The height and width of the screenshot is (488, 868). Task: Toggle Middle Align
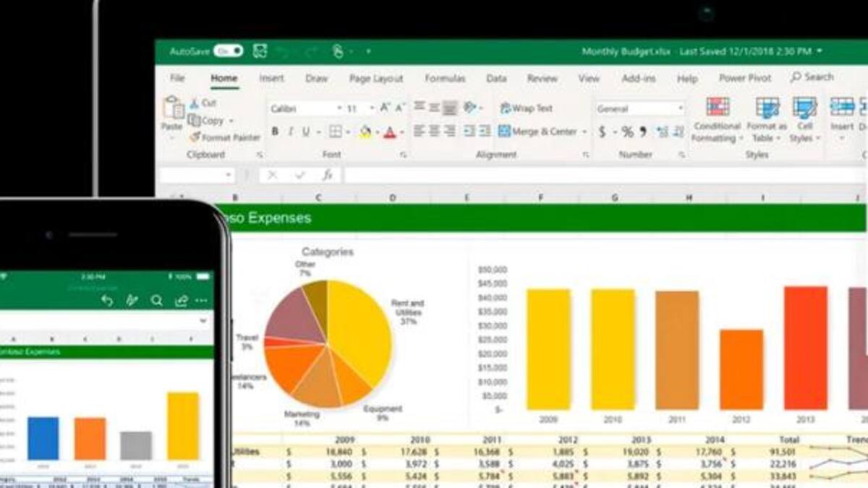(x=434, y=107)
